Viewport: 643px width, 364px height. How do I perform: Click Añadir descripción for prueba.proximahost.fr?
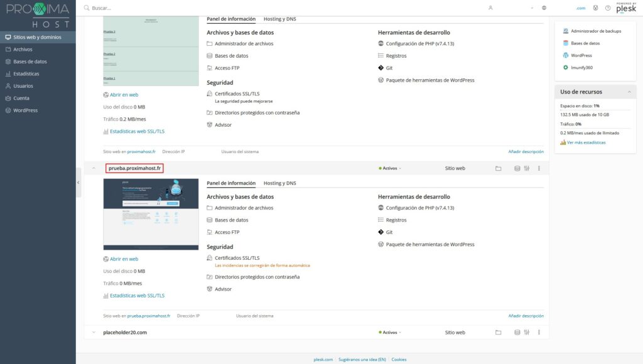click(526, 316)
